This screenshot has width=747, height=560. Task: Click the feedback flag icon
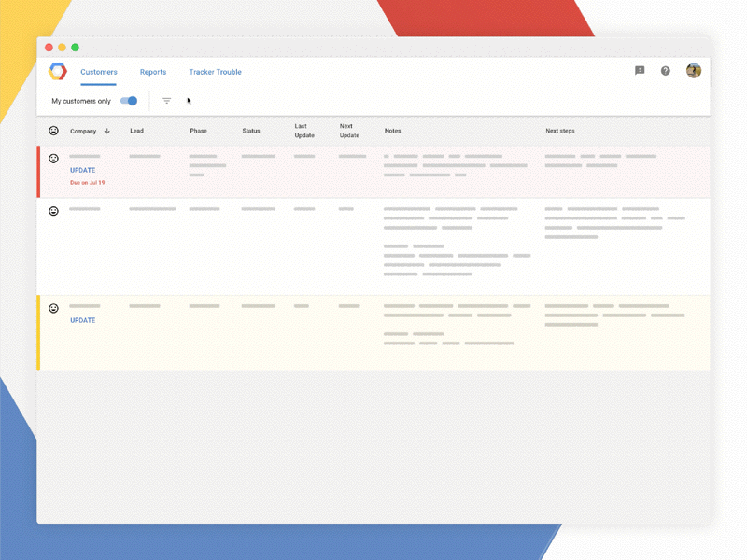pyautogui.click(x=640, y=70)
